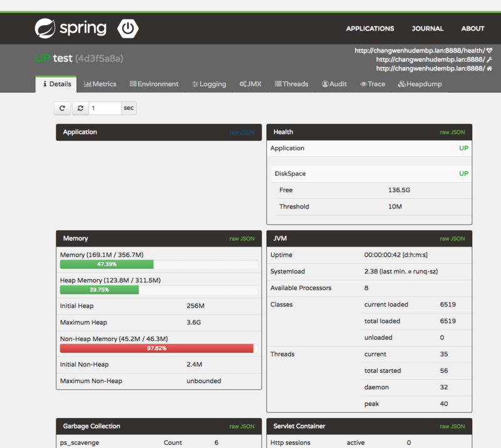Screen dimensions: 501x448
Task: Click the home icon beside the service URL
Action: click(x=489, y=69)
